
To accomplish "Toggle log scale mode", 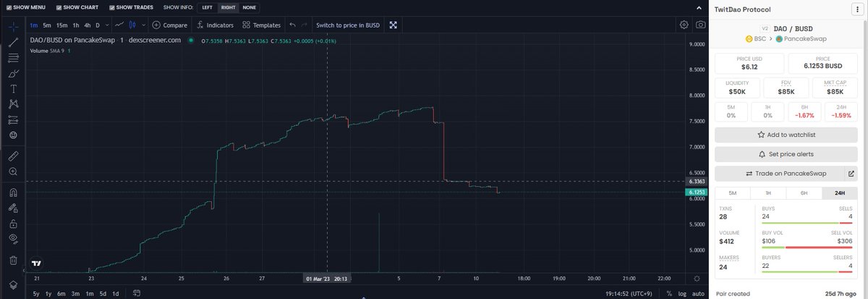I will 681,293.
